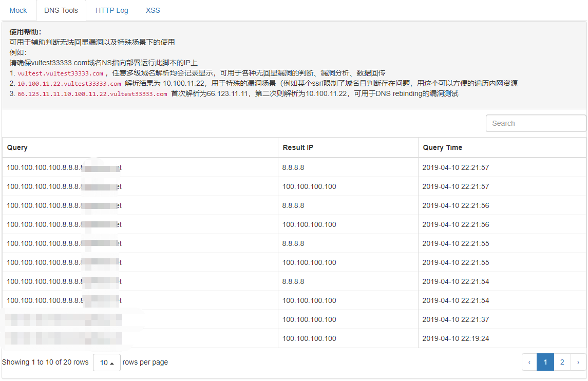Go to previous page arrow
Viewport: 588px width, 381px height.
[x=529, y=362]
